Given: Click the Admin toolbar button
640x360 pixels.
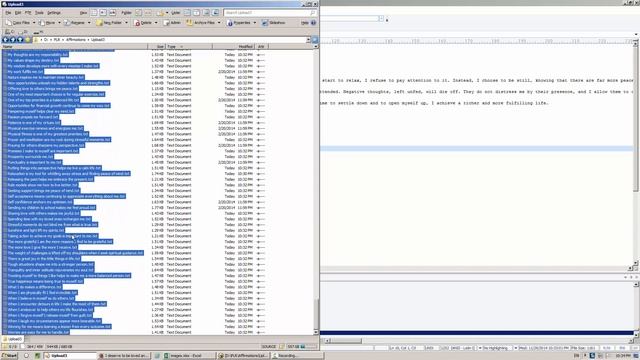Looking at the screenshot, I should 172,23.
